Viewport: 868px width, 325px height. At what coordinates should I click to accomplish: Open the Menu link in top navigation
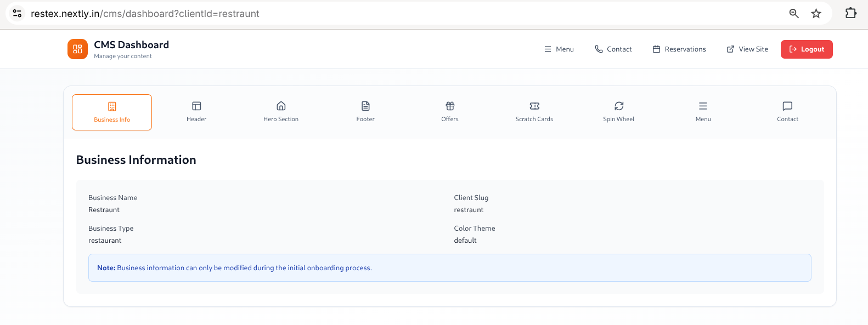tap(559, 49)
